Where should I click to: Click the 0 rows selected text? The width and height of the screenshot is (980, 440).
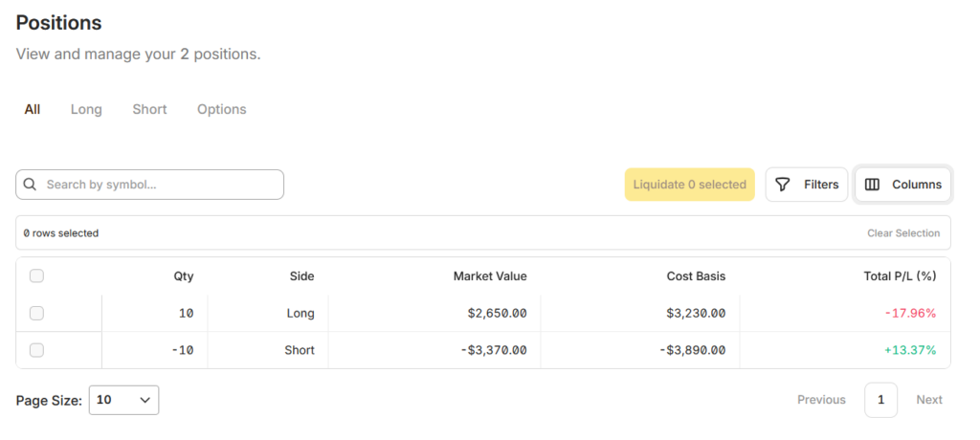coord(61,233)
